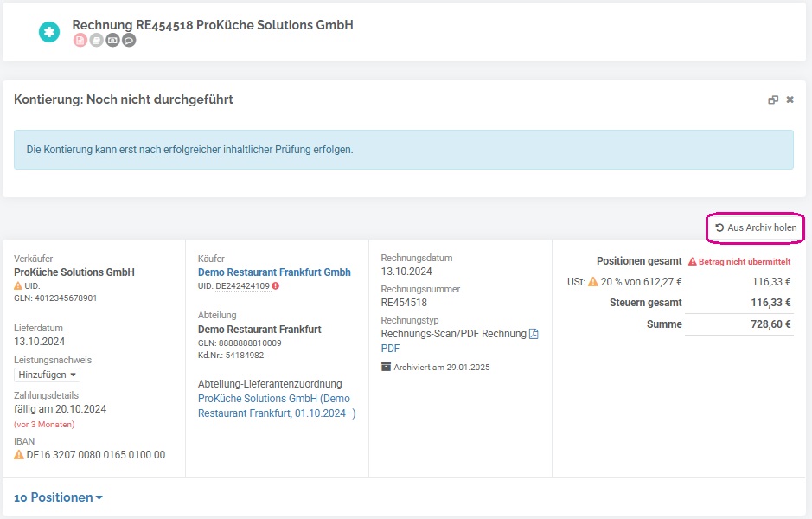
Task: Click the warning triangle beside Verkäufer UID
Action: click(18, 286)
